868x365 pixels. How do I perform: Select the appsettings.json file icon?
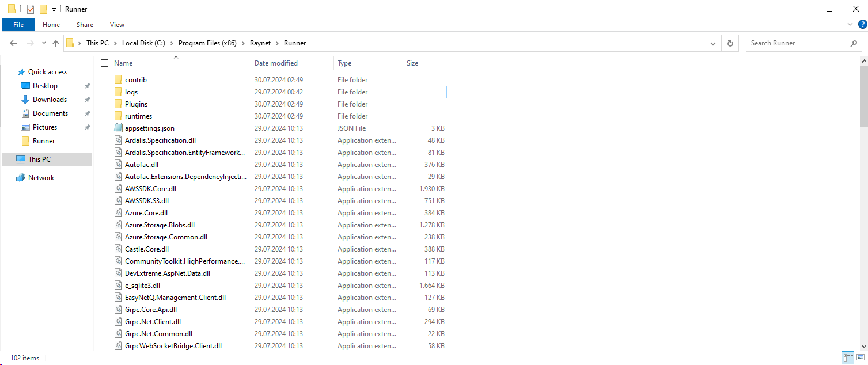click(x=119, y=128)
